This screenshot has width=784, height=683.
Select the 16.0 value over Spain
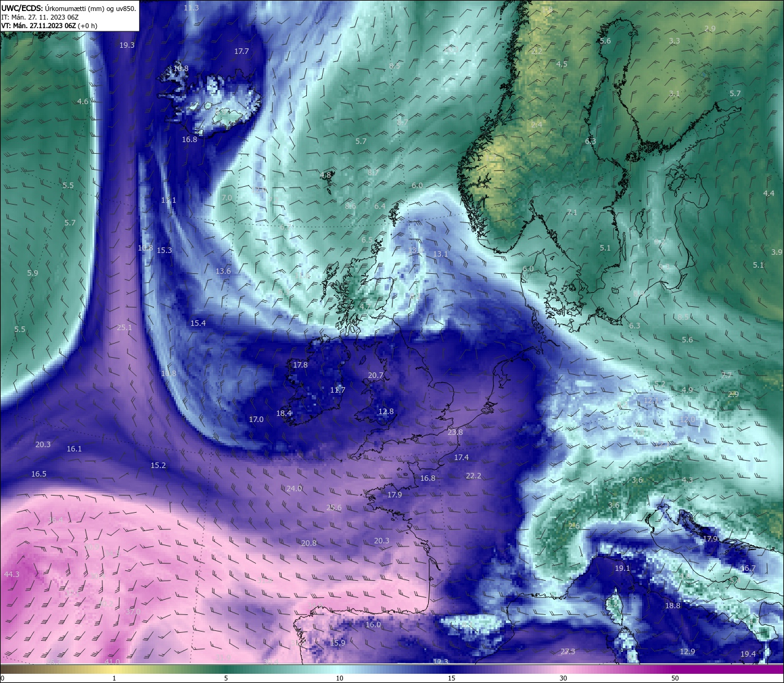pyautogui.click(x=373, y=625)
